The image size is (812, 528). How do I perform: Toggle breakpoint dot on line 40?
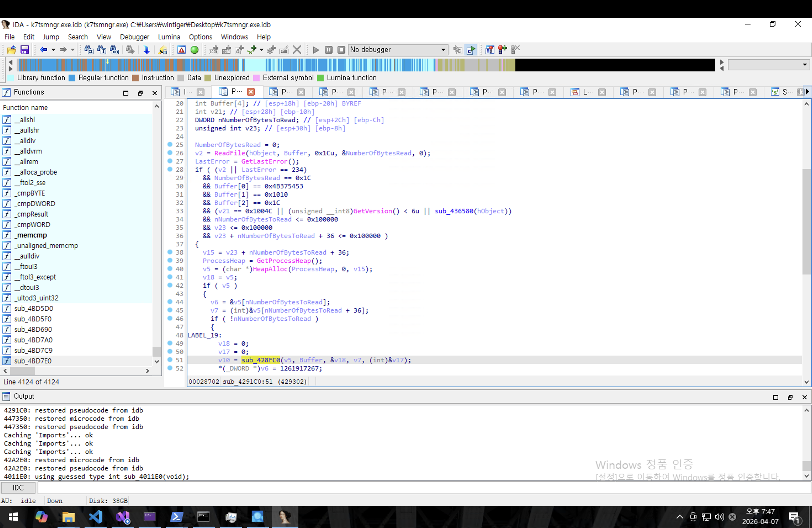[x=170, y=269]
